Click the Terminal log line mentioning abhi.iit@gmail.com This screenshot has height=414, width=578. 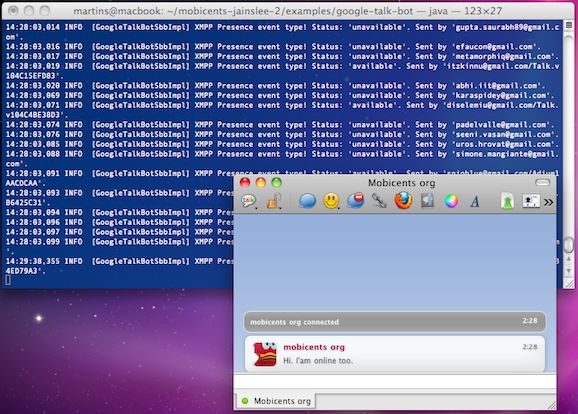[x=275, y=86]
